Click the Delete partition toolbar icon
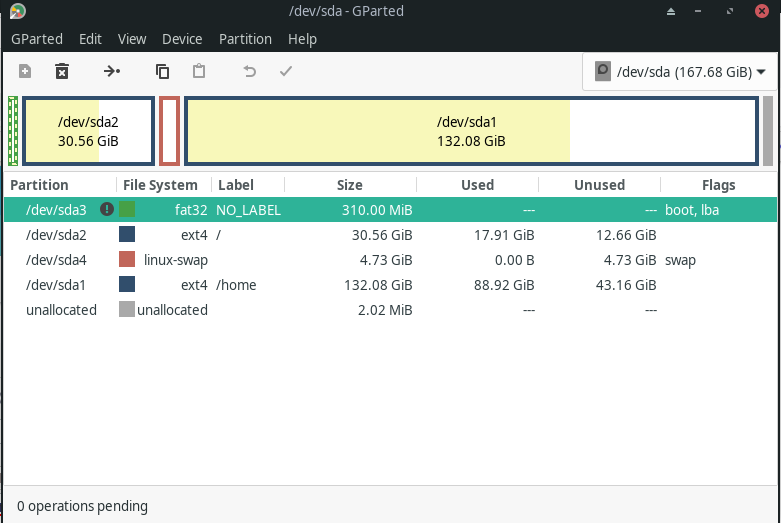 pos(62,71)
